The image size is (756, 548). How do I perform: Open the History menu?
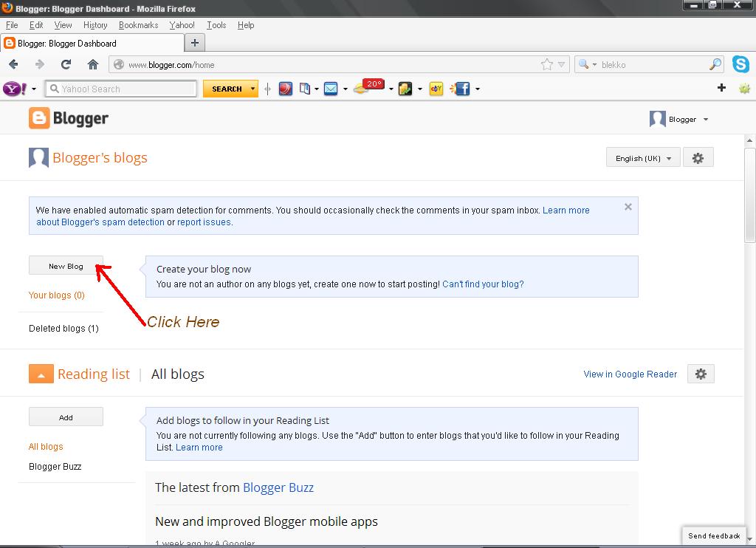pos(95,25)
